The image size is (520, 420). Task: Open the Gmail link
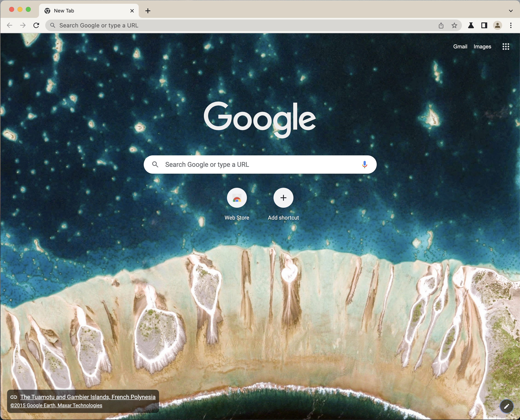coord(460,47)
